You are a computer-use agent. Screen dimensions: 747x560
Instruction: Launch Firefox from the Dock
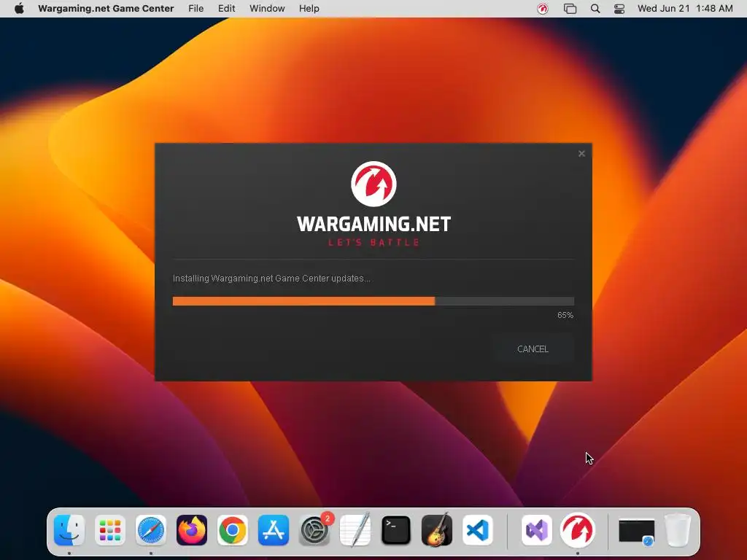pyautogui.click(x=192, y=530)
